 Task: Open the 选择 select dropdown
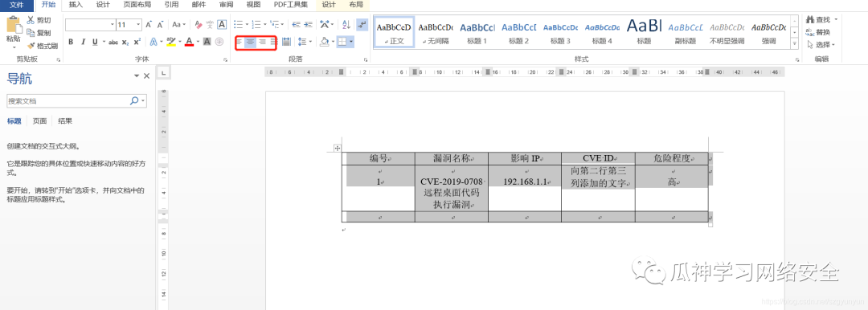[x=821, y=44]
